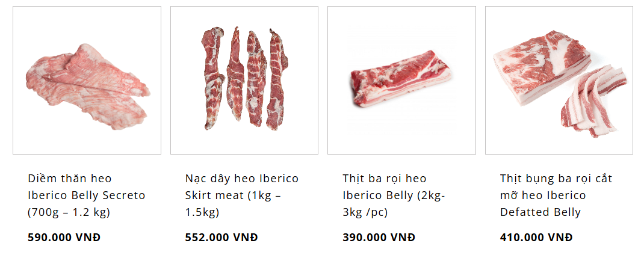Click the single rectangular pork belly block photo
The width and height of the screenshot is (644, 258).
tap(401, 81)
